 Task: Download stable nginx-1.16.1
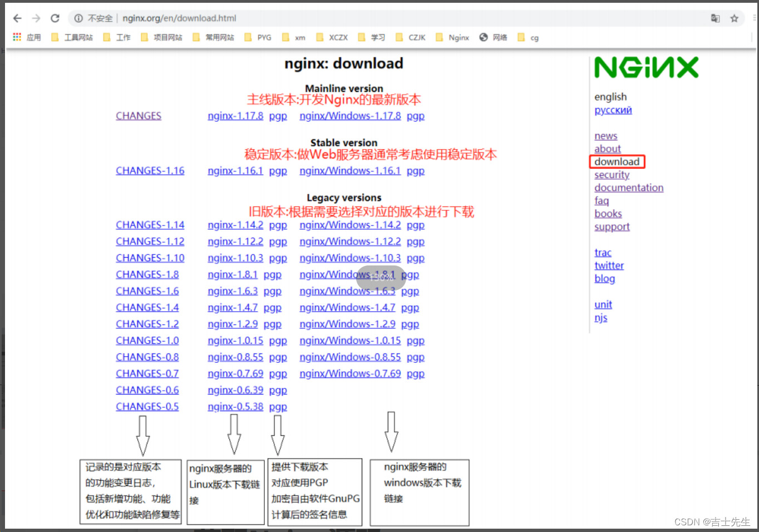(x=235, y=171)
